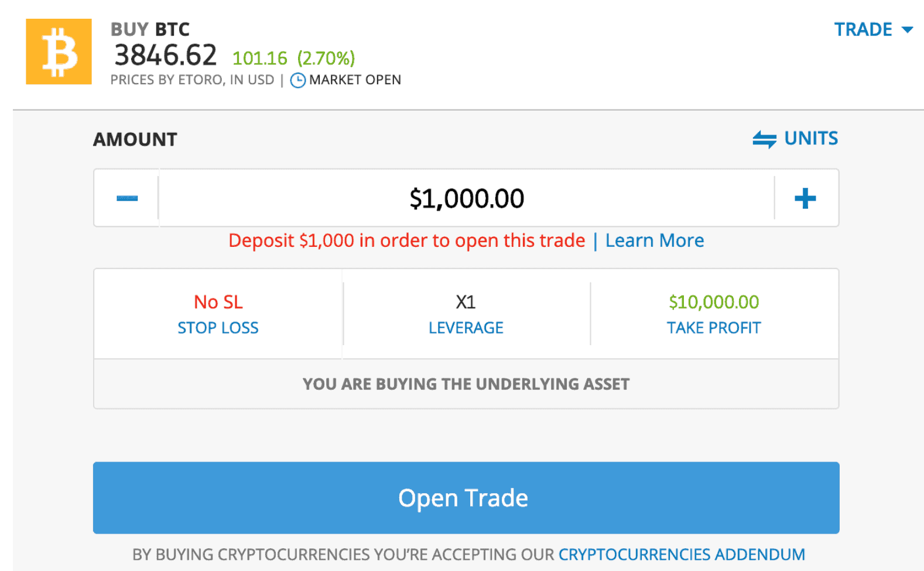Click the $10,000.00 take profit value
Viewport: 924px width, 571px height.
[714, 302]
